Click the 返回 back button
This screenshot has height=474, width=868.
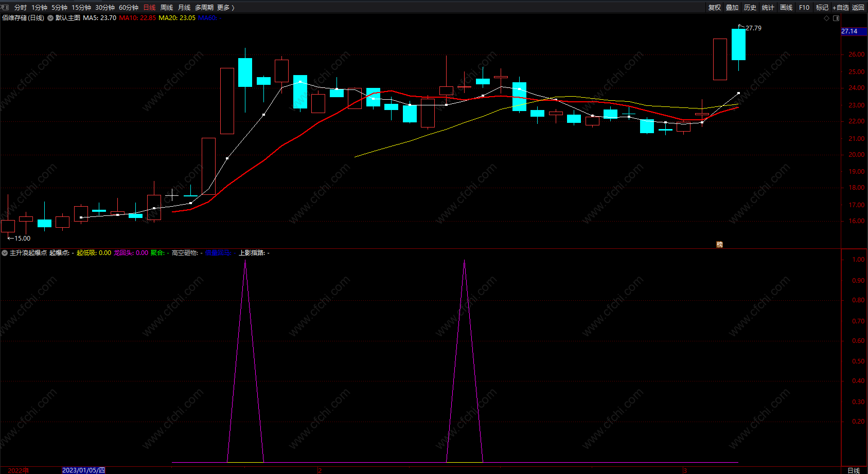(x=858, y=7)
